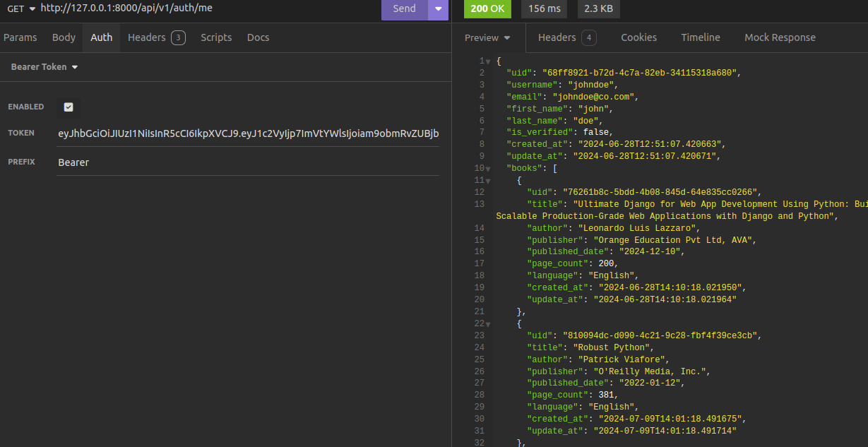Switch to the Params tab

(x=20, y=37)
